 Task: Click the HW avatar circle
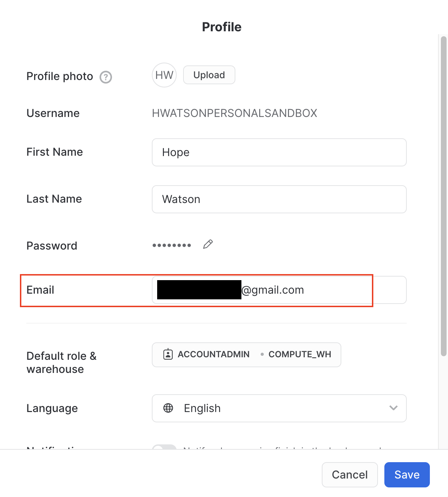pos(164,75)
